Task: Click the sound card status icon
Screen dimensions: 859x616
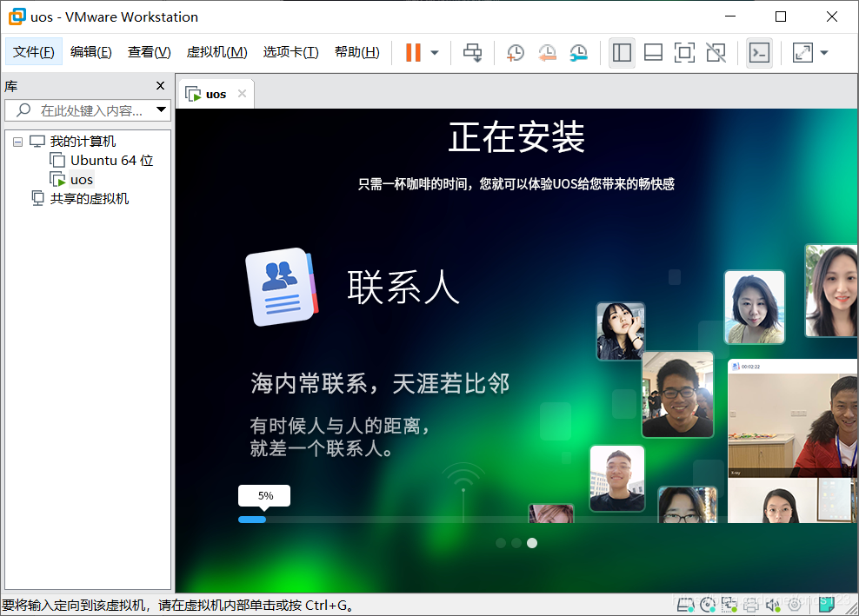Action: [773, 605]
